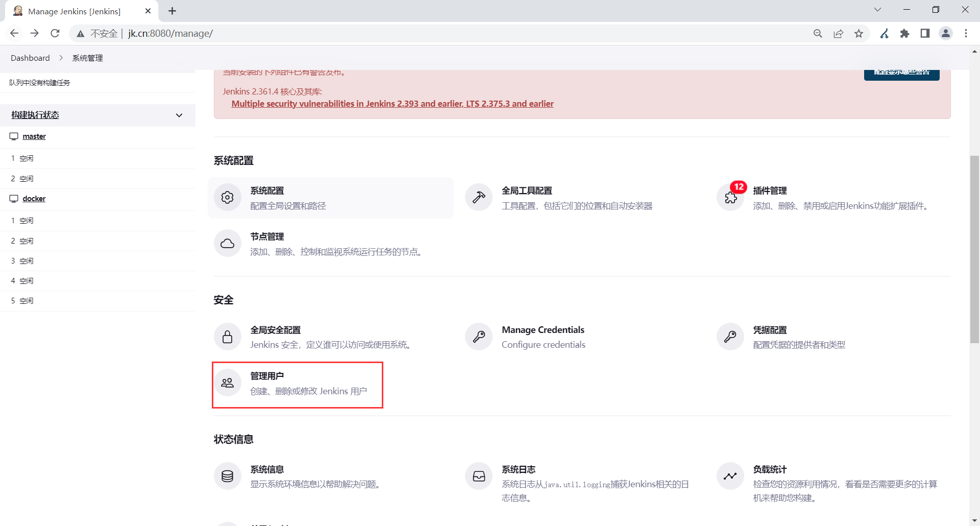This screenshot has width=980, height=526.
Task: Open the master node link
Action: 34,136
